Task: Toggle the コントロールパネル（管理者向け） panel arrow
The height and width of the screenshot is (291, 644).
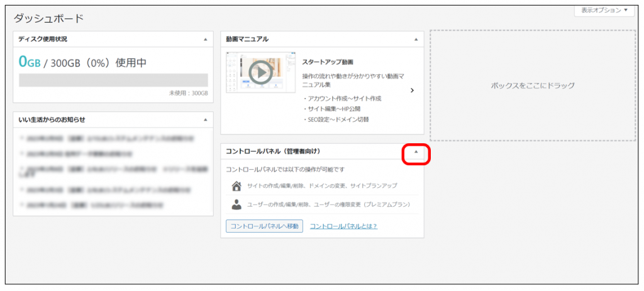Action: [x=416, y=151]
